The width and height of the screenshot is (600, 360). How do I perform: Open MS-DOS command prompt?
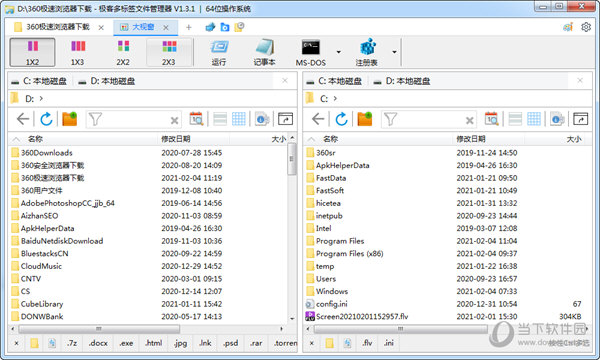(310, 52)
